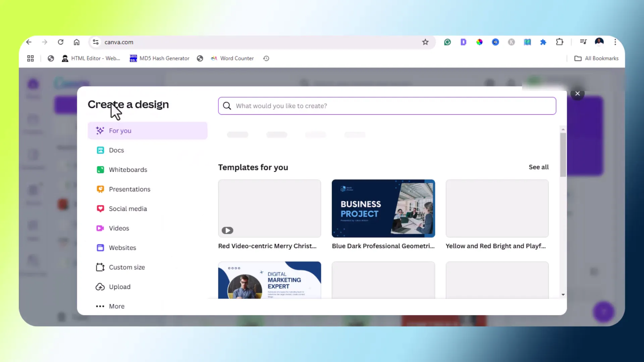Click the search magnifier icon
The width and height of the screenshot is (644, 362).
coord(227,106)
